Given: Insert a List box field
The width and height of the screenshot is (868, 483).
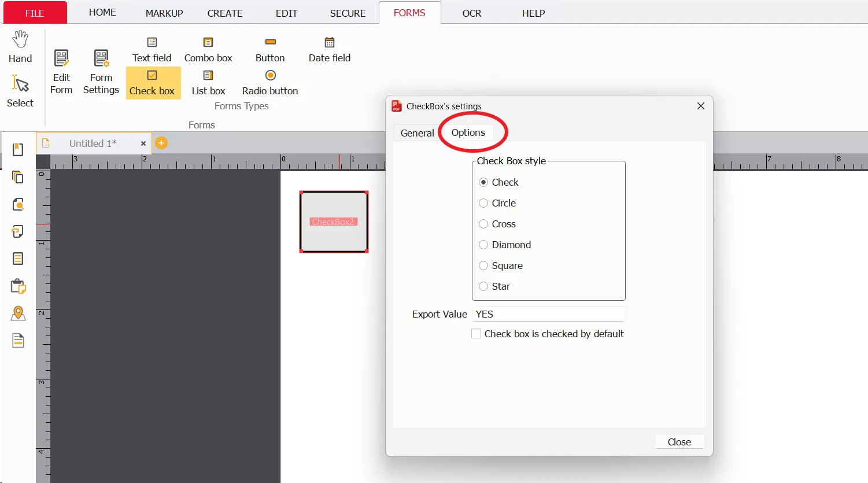Looking at the screenshot, I should click(208, 83).
